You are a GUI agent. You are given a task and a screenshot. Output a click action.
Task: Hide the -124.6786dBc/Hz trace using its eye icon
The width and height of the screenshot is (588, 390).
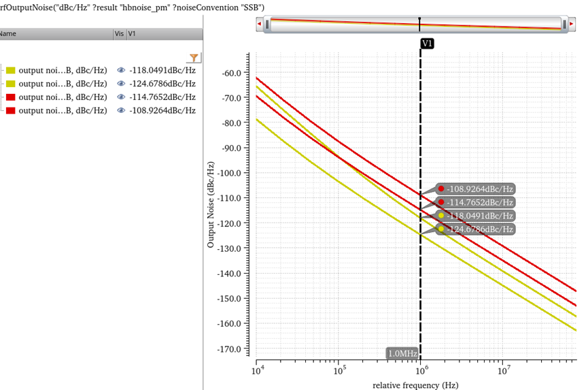(x=122, y=84)
